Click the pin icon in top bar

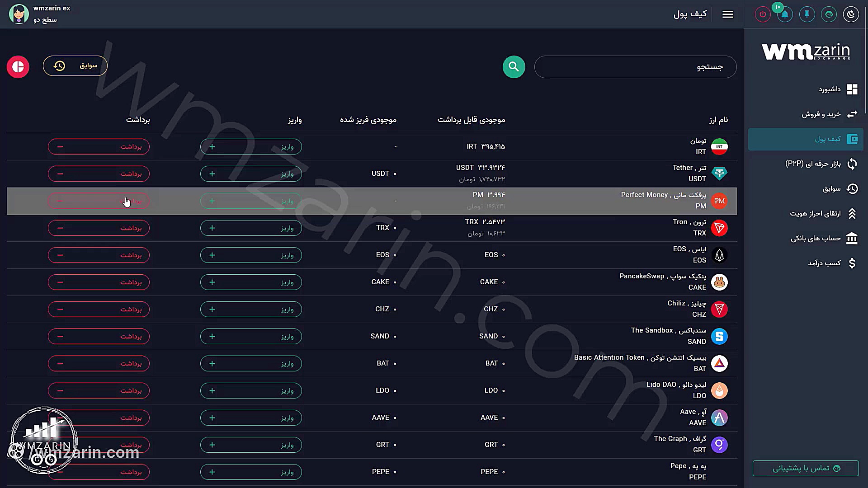coord(807,14)
